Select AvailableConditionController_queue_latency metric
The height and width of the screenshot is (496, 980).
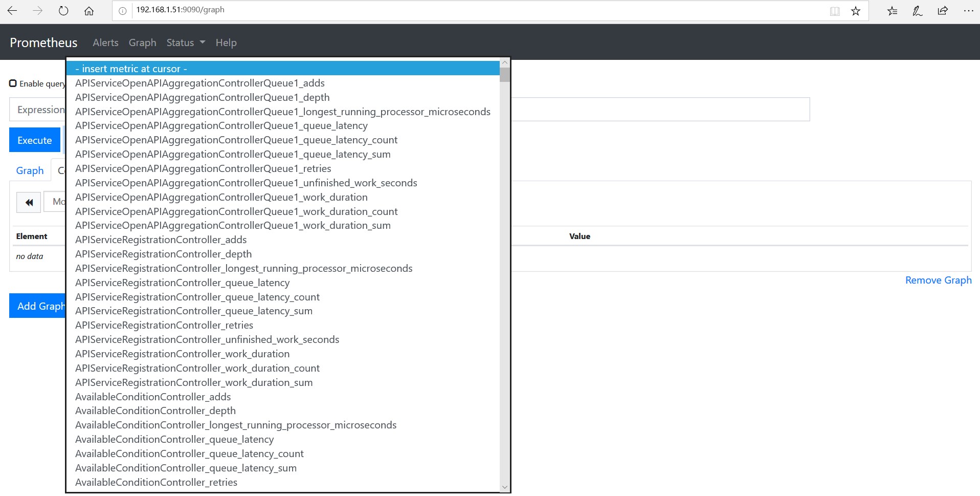(x=283, y=439)
